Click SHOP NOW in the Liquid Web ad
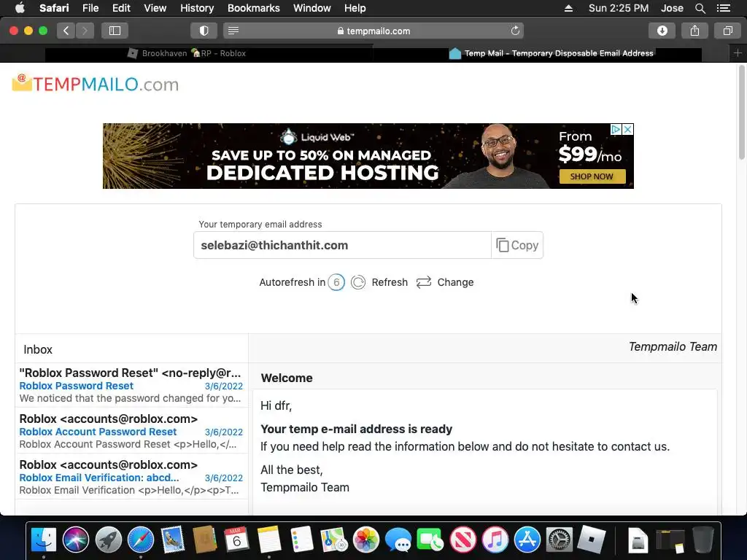This screenshot has height=560, width=747. [592, 176]
